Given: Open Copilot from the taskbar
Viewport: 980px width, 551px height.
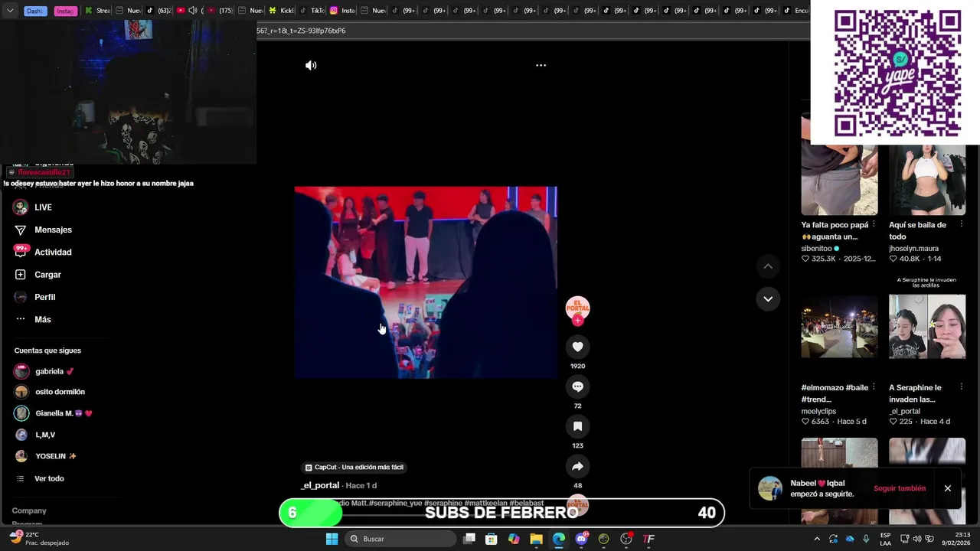Looking at the screenshot, I should click(514, 539).
